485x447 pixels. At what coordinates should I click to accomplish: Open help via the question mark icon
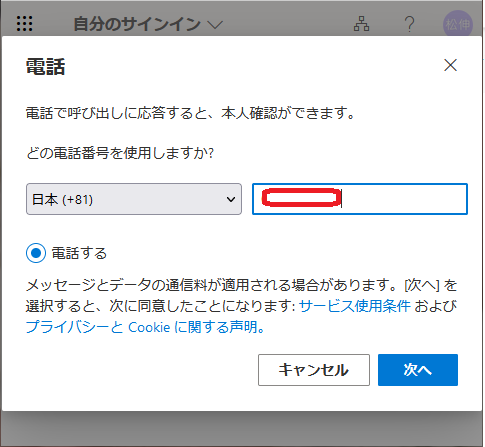click(x=409, y=24)
